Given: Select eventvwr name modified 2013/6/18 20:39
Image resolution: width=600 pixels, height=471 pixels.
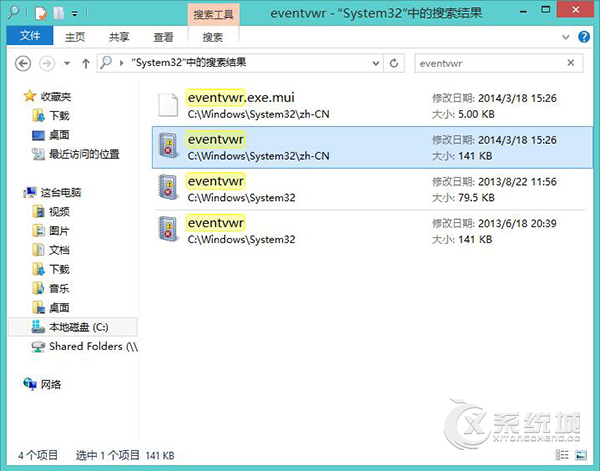Looking at the screenshot, I should [215, 223].
